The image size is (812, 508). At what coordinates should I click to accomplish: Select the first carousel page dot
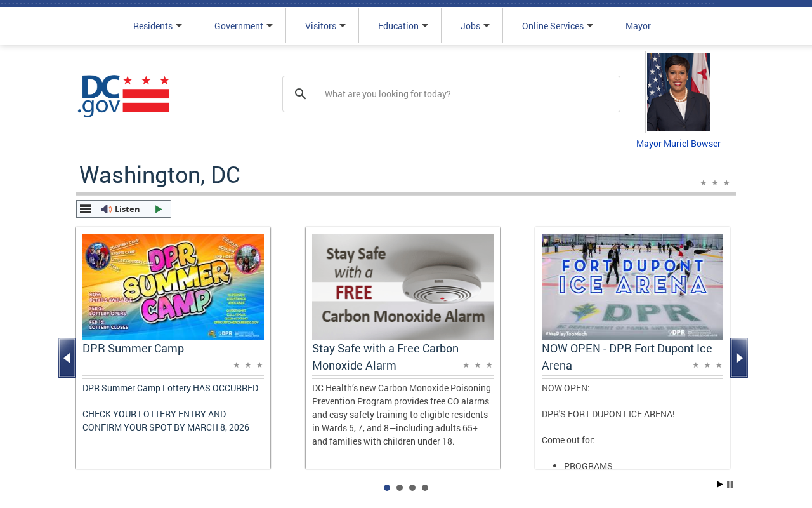click(x=387, y=488)
